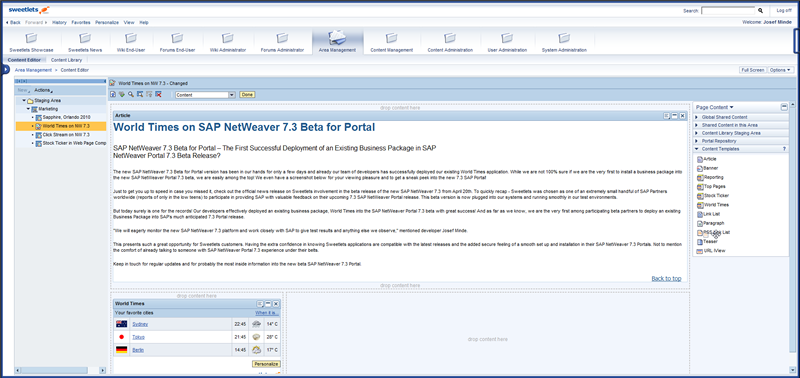Screen dimensions: 800x378
Task: Click the Personalize button in World Times
Action: point(266,364)
